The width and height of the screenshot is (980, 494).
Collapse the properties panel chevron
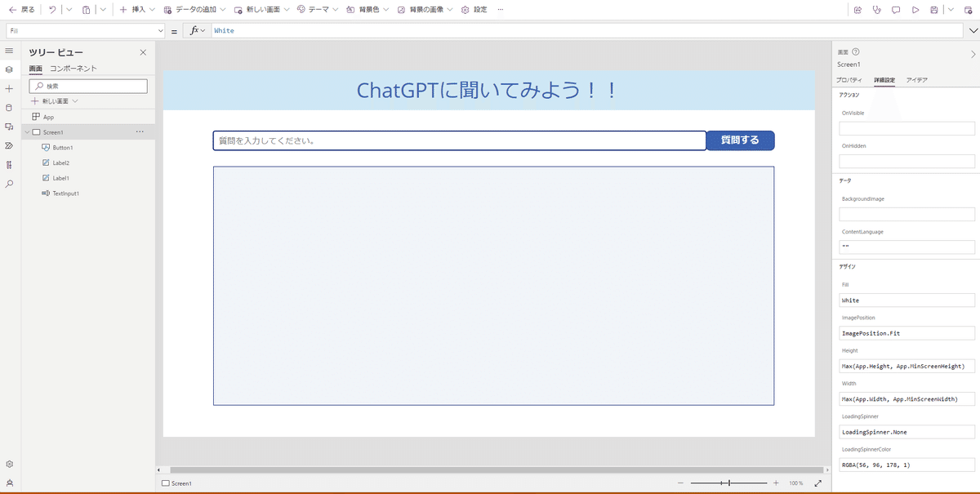(x=972, y=55)
